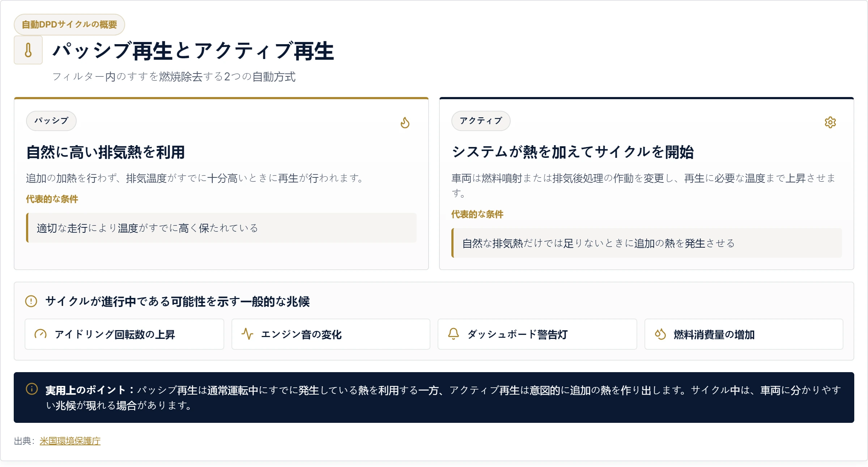Click the heading システムが熱を加えてサイクルを開始

point(573,152)
